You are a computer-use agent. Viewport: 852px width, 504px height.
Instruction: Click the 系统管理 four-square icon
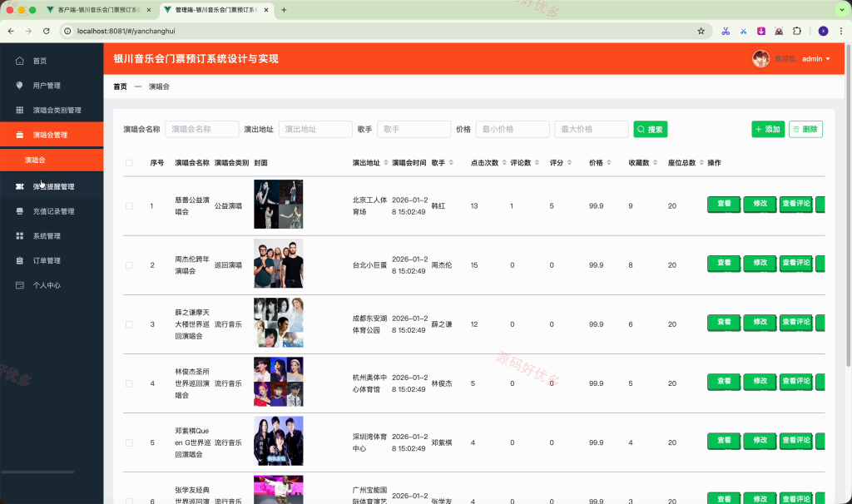(20, 235)
